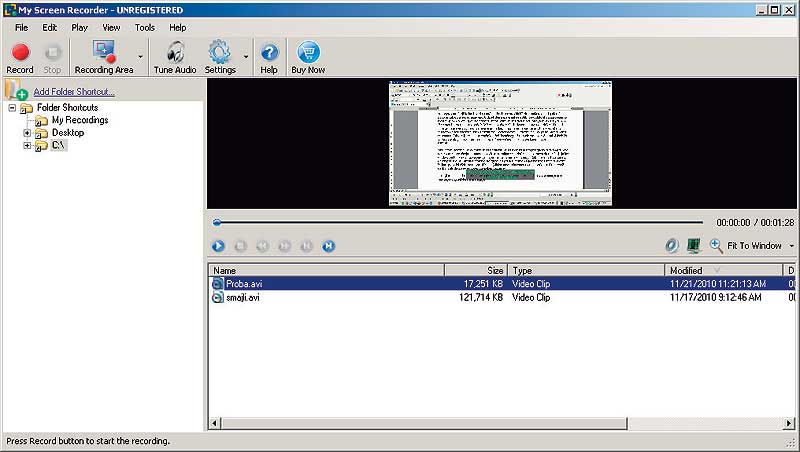The width and height of the screenshot is (800, 452).
Task: Click the Video Clip type of smajli.avi
Action: [x=531, y=297]
